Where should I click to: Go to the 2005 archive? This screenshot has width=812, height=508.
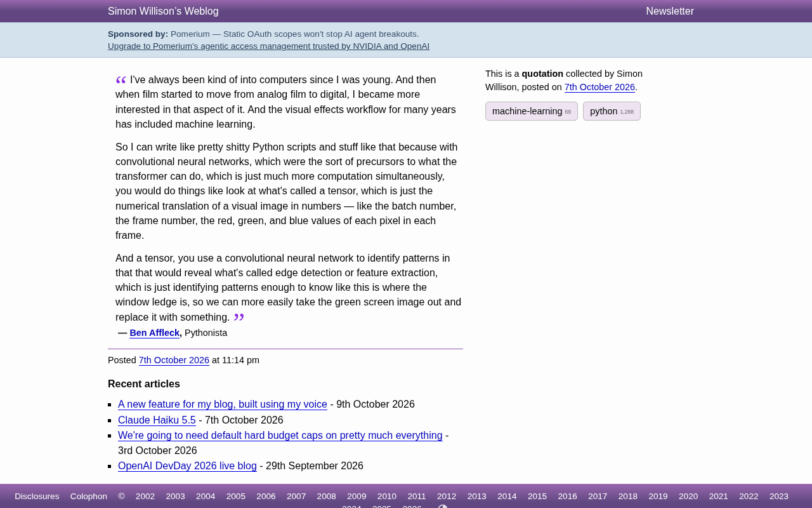point(236,496)
